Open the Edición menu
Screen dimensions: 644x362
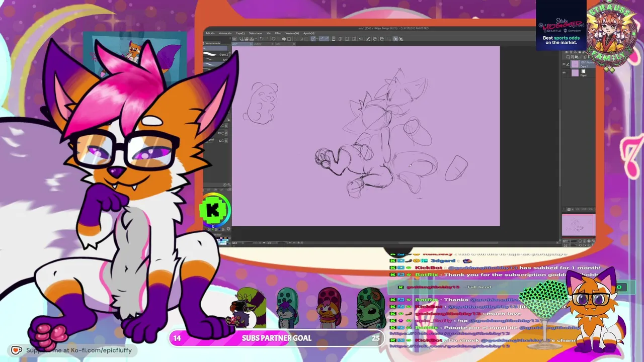tap(210, 33)
